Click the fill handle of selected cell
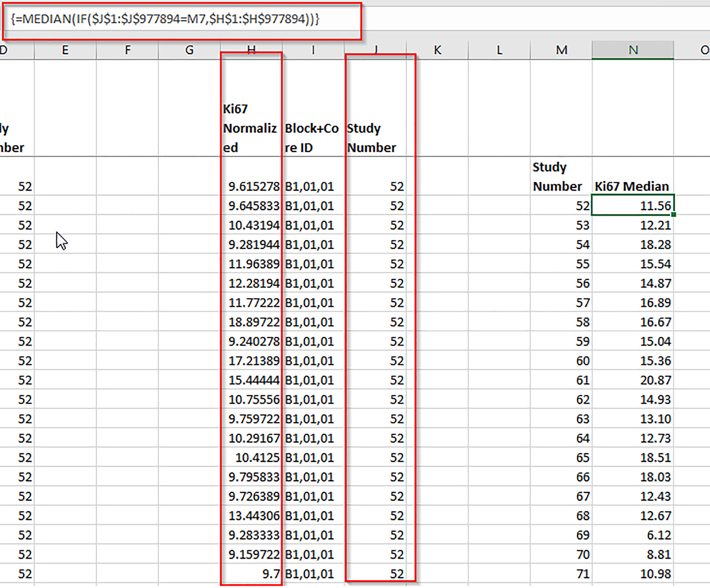Screen dimensions: 710x588 pyautogui.click(x=673, y=215)
